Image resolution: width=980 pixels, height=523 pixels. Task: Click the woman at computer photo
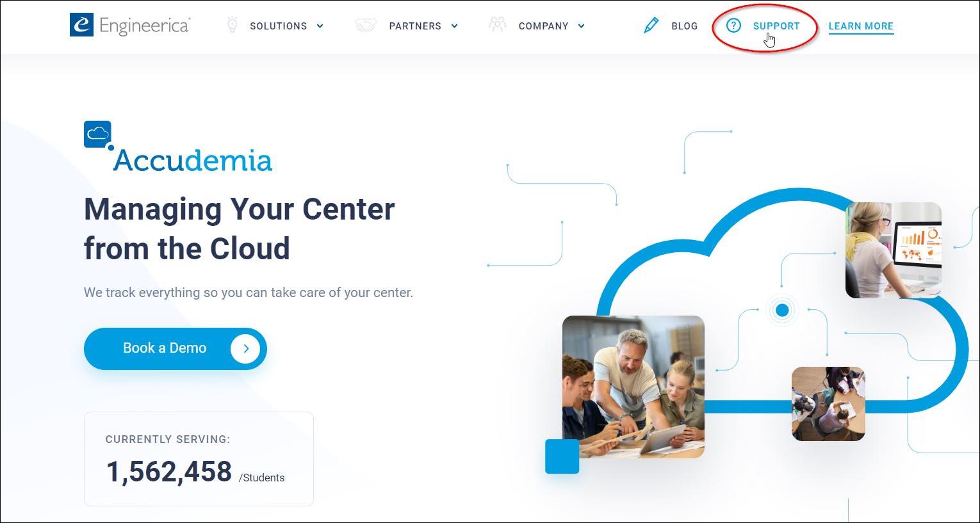[x=894, y=250]
